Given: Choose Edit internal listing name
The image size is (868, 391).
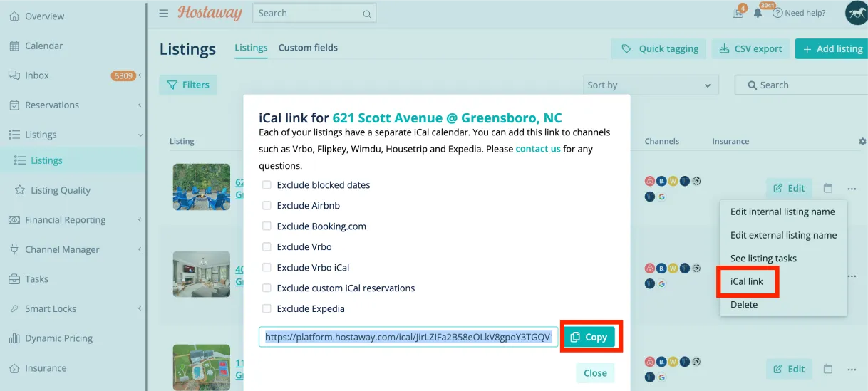Looking at the screenshot, I should click(x=782, y=212).
